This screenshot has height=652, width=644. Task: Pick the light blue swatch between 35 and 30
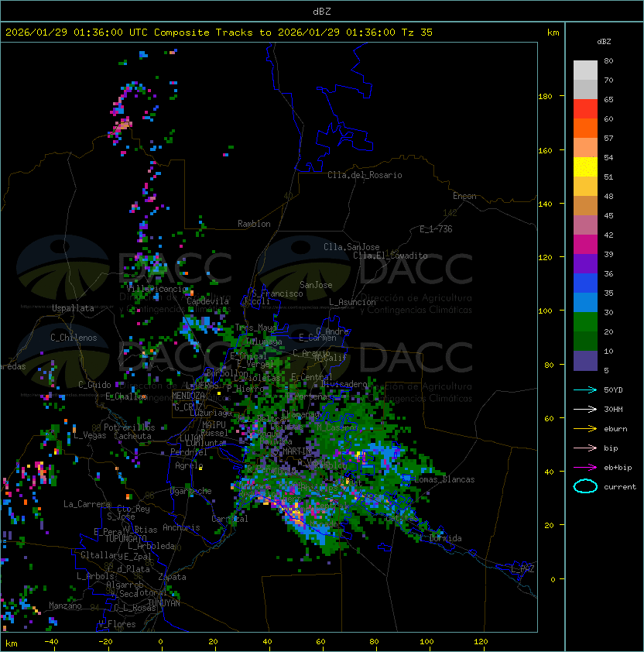click(x=585, y=303)
